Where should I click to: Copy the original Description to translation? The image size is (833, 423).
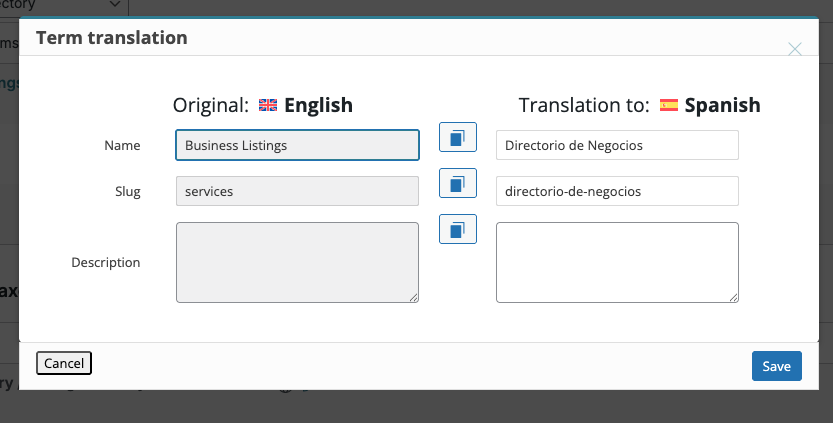pyautogui.click(x=457, y=229)
